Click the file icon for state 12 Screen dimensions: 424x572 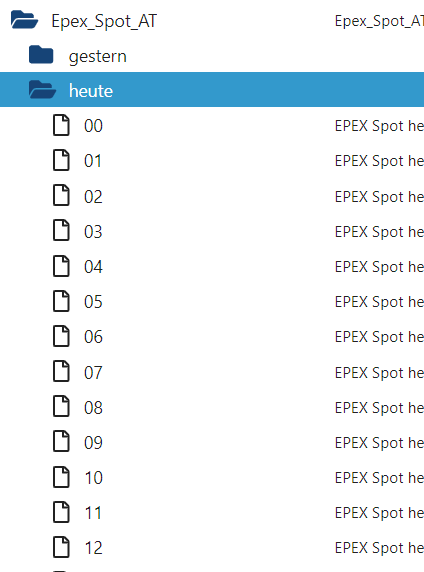61,547
